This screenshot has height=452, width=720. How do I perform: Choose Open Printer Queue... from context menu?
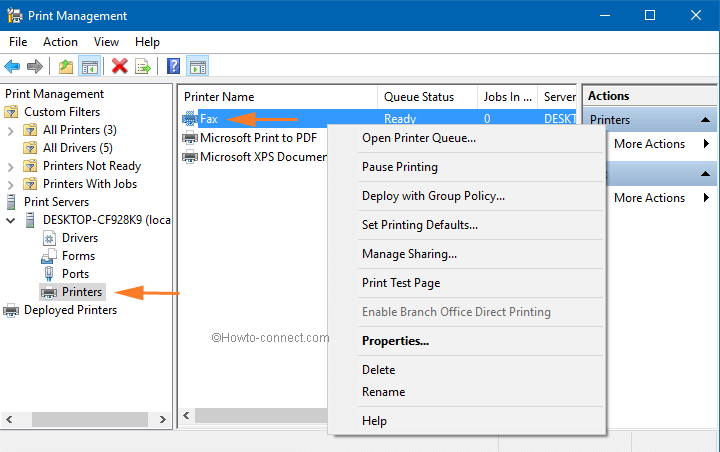[466, 138]
